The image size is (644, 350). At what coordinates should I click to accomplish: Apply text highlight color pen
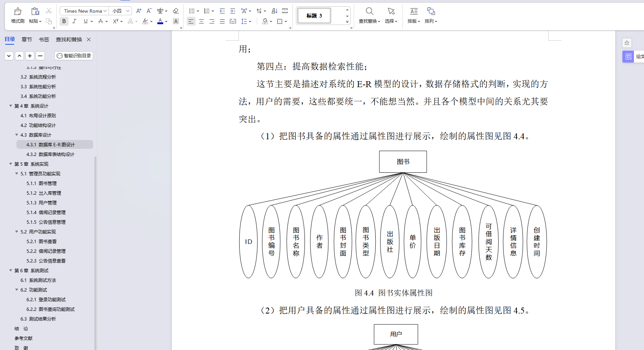click(145, 21)
